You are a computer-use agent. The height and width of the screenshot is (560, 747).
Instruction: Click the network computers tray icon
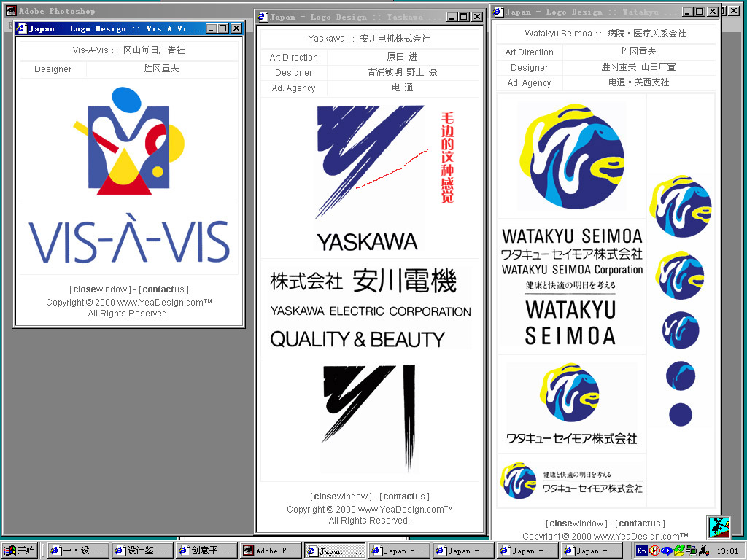(x=692, y=551)
